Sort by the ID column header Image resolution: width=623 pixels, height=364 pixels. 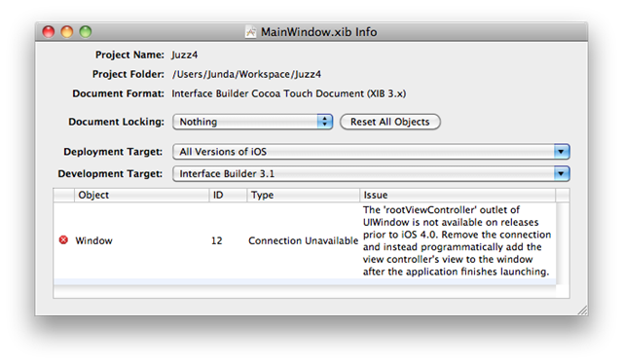tap(228, 195)
